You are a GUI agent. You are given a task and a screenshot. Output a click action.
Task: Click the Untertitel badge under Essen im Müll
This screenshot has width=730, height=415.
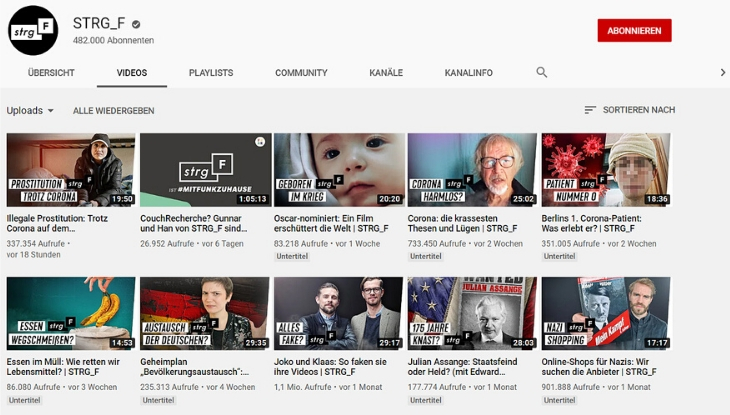[x=24, y=400]
